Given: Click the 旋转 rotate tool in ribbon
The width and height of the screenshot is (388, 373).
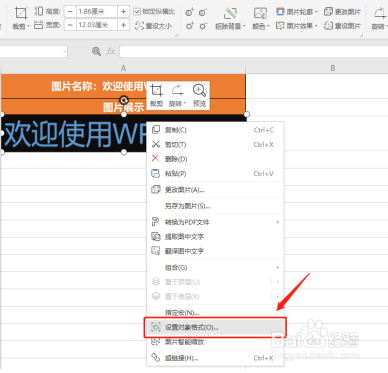Looking at the screenshot, I should 380,18.
